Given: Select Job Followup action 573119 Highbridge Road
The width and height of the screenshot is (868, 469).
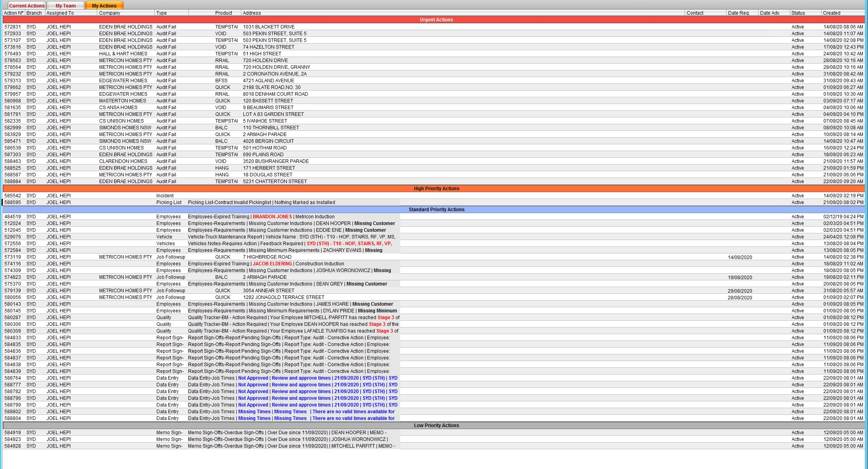Looking at the screenshot, I should (267, 257).
